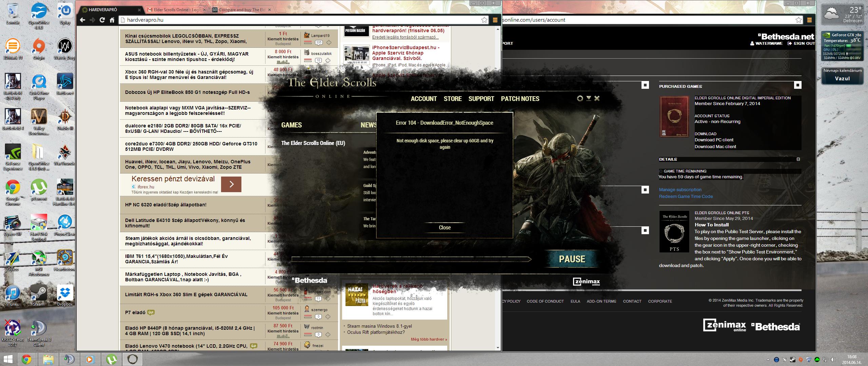Click the download progress bar
Viewport: 868px width, 366px height.
[x=411, y=259]
